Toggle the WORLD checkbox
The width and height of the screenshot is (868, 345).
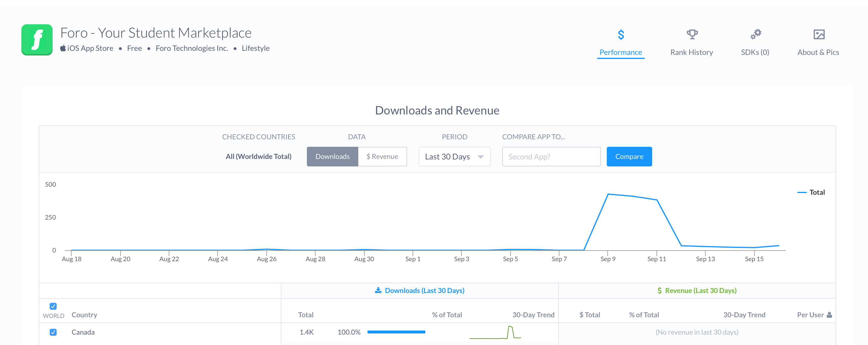pos(53,306)
